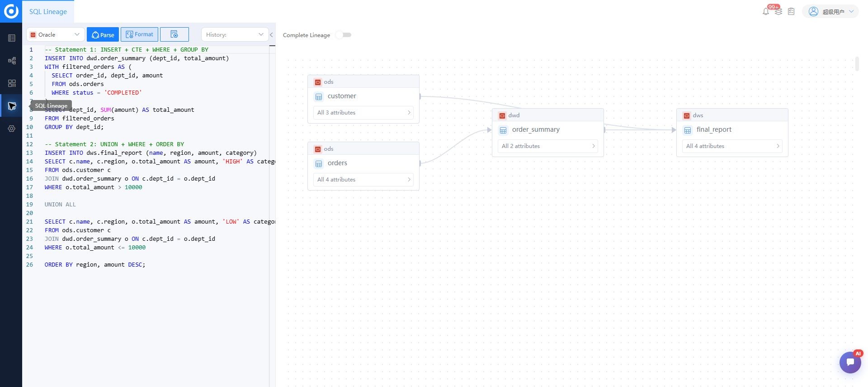Click line 19 UNION ALL in editor
The height and width of the screenshot is (387, 868).
tap(60, 205)
